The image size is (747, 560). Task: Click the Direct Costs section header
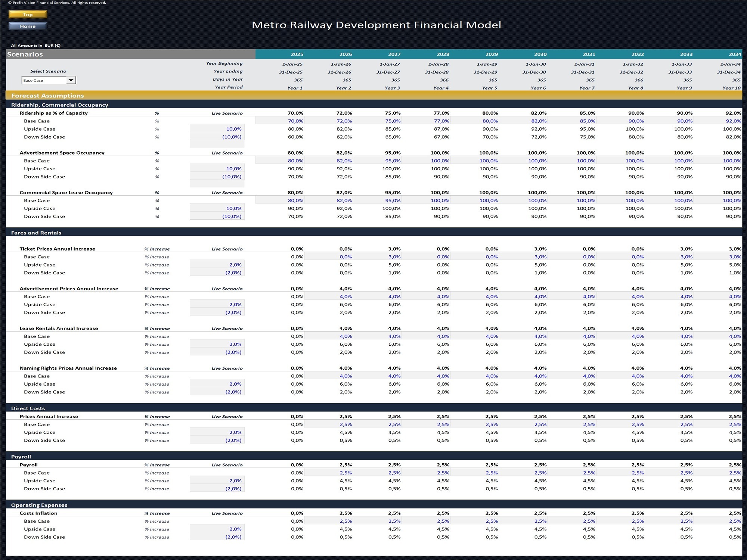[374, 408]
